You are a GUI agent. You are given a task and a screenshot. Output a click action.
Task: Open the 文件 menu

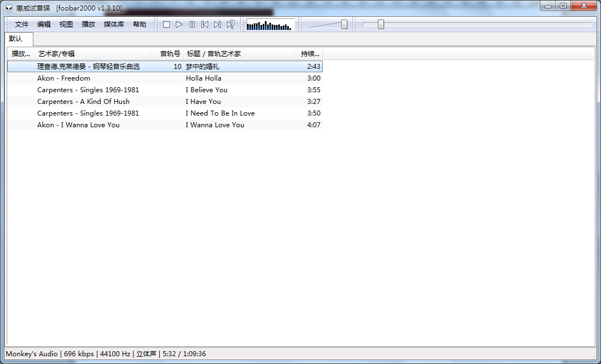coord(22,24)
